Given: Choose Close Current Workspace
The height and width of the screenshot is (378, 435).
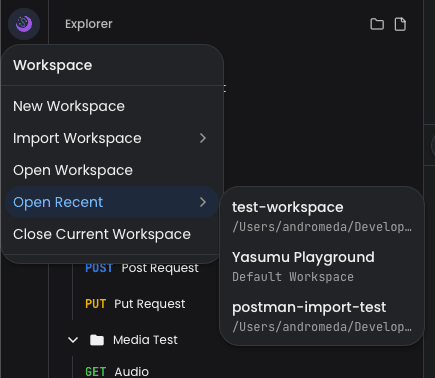Looking at the screenshot, I should pos(112,234).
